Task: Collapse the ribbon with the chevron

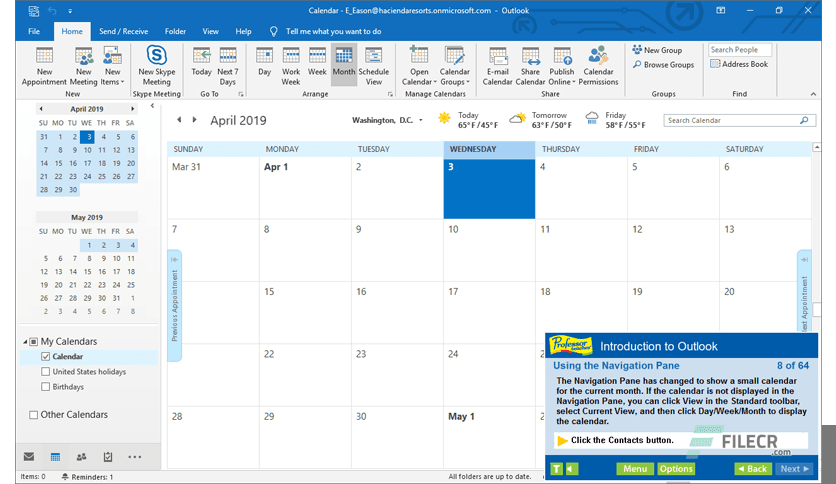Action: [x=813, y=94]
